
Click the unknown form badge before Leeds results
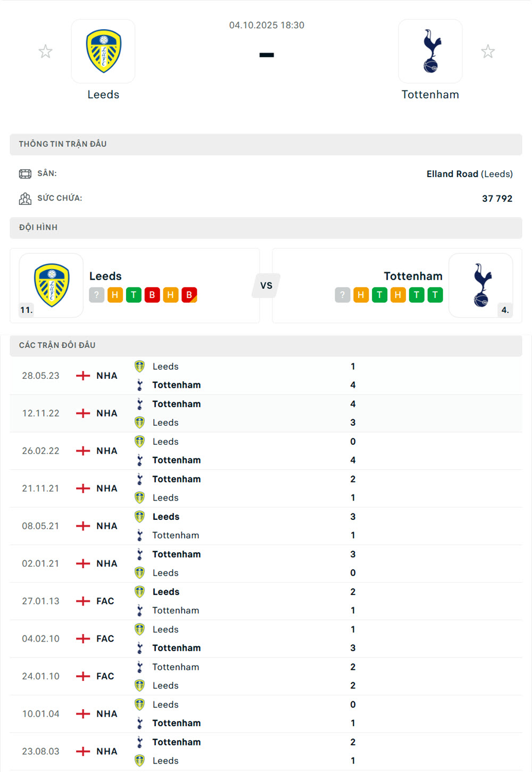coord(96,295)
